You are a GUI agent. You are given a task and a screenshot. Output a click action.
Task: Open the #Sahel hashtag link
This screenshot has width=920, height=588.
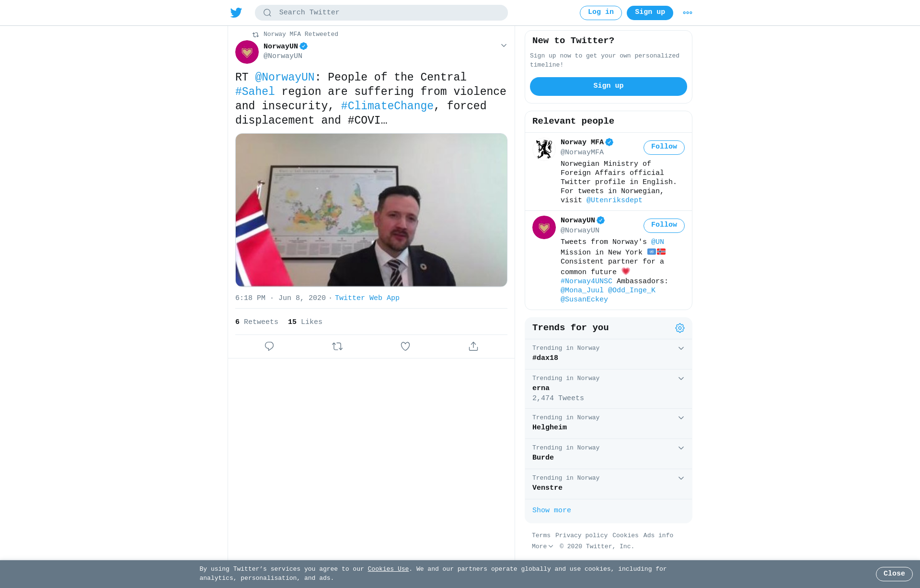point(255,92)
